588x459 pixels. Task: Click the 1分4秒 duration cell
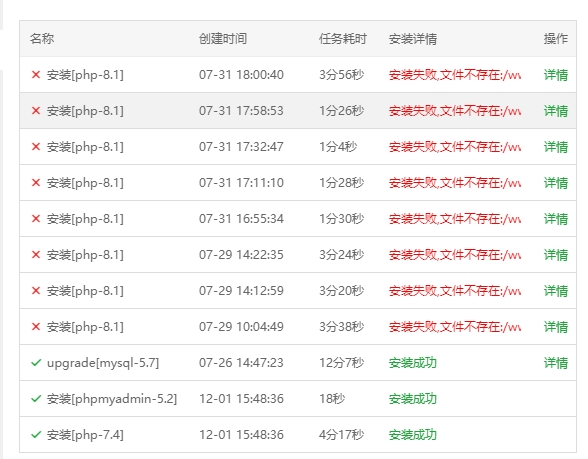[x=338, y=147]
